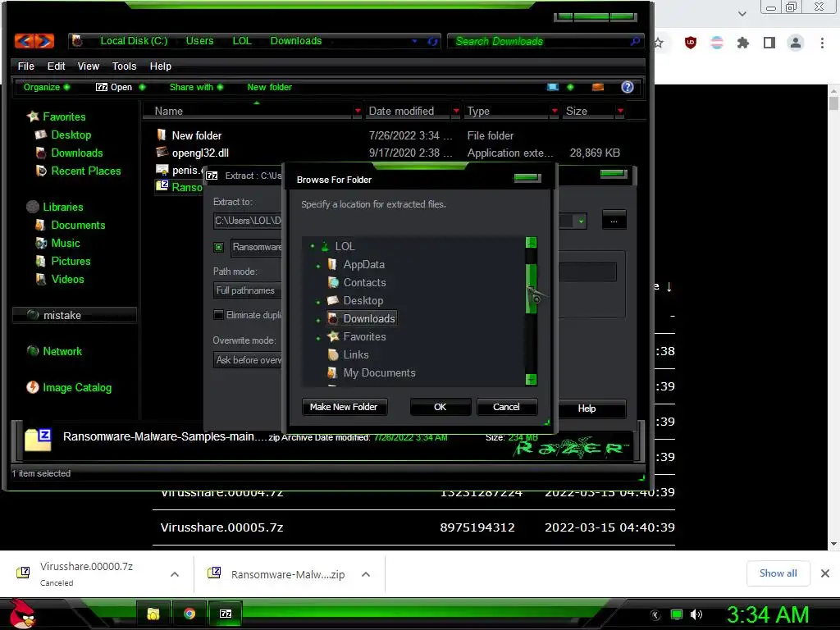Viewport: 840px width, 630px height.
Task: Open the Name column filter dropdown
Action: (x=358, y=111)
